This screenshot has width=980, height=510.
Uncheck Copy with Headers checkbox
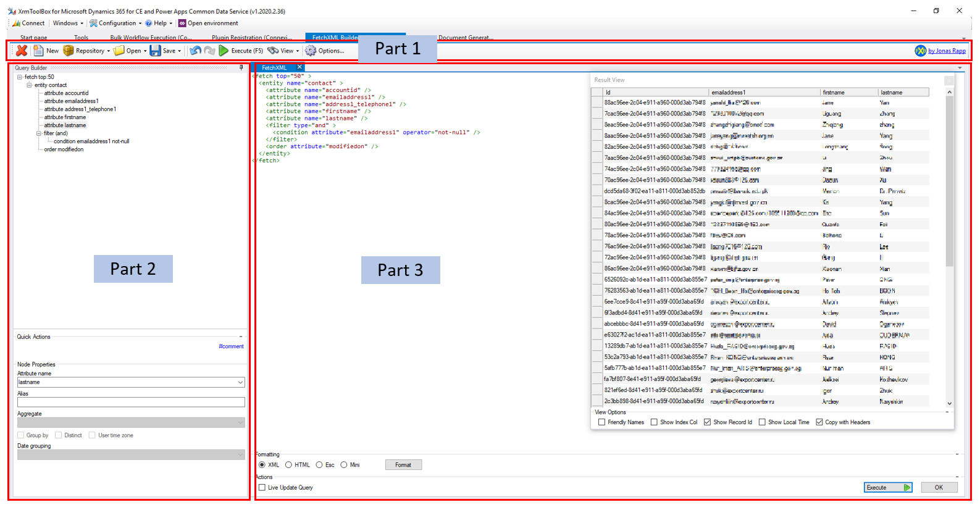coord(819,422)
